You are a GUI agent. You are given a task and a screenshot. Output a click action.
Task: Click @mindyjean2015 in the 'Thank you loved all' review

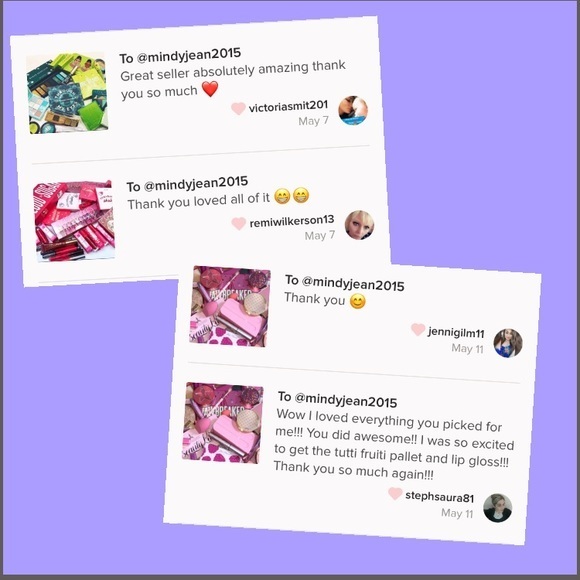tap(196, 184)
